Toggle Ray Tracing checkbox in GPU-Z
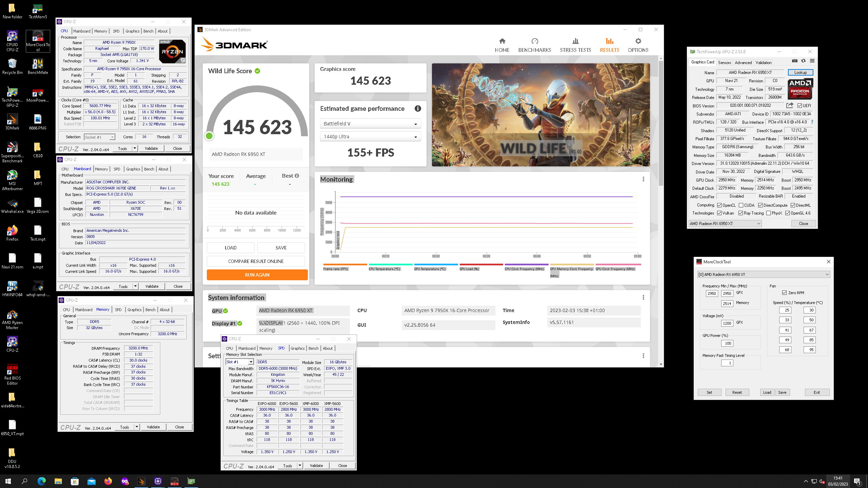The image size is (868, 488). pos(741,213)
